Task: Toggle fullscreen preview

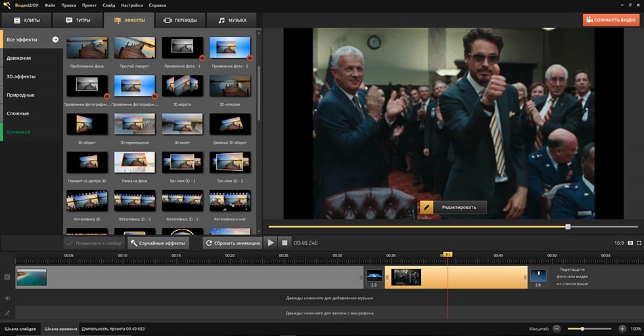Action: click(639, 243)
